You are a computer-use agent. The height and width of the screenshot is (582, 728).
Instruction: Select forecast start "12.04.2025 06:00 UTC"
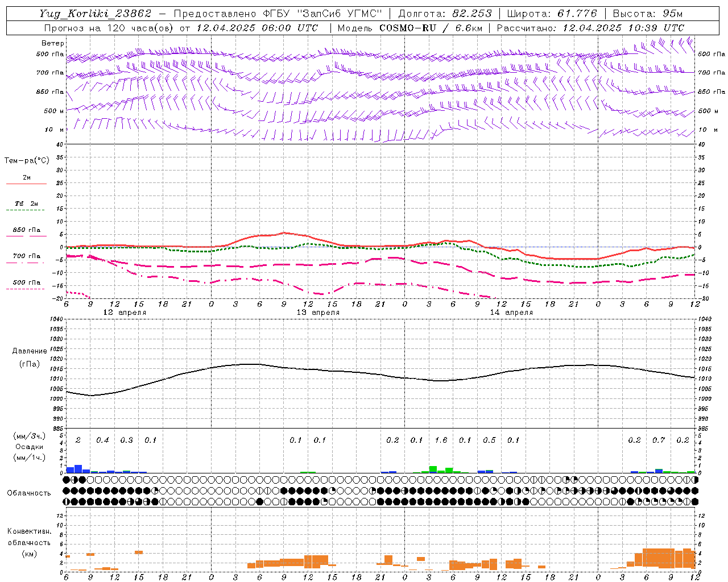257,28
